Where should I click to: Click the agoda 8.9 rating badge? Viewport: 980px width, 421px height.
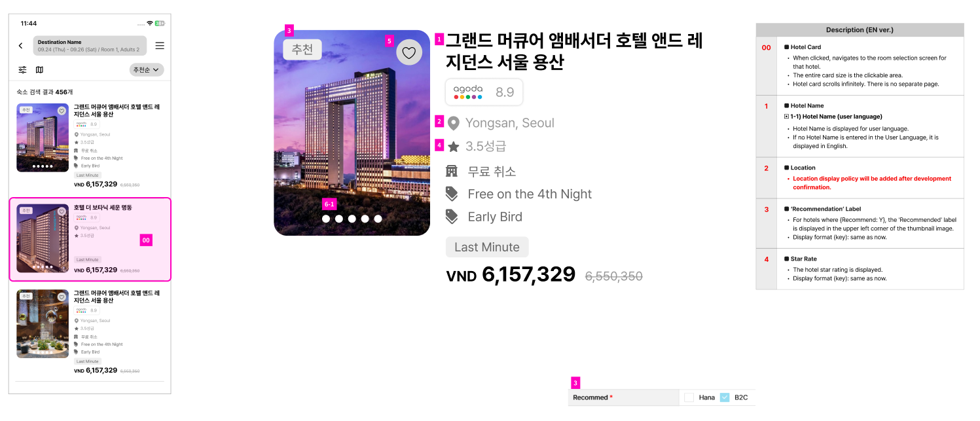484,92
